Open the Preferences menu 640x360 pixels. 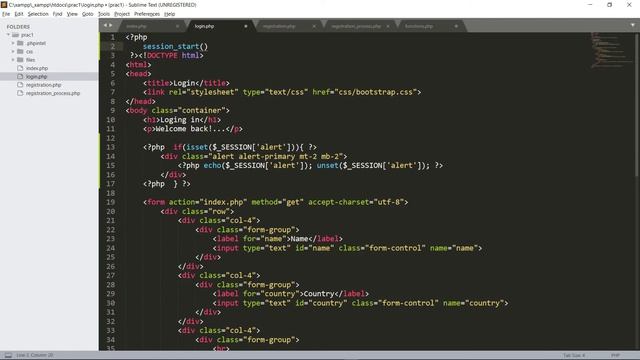tap(147, 14)
